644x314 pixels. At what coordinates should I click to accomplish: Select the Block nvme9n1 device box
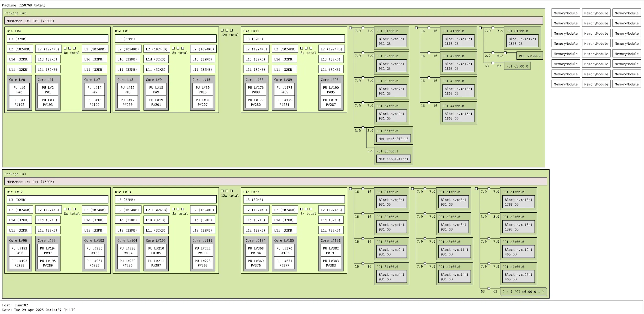[392, 116]
